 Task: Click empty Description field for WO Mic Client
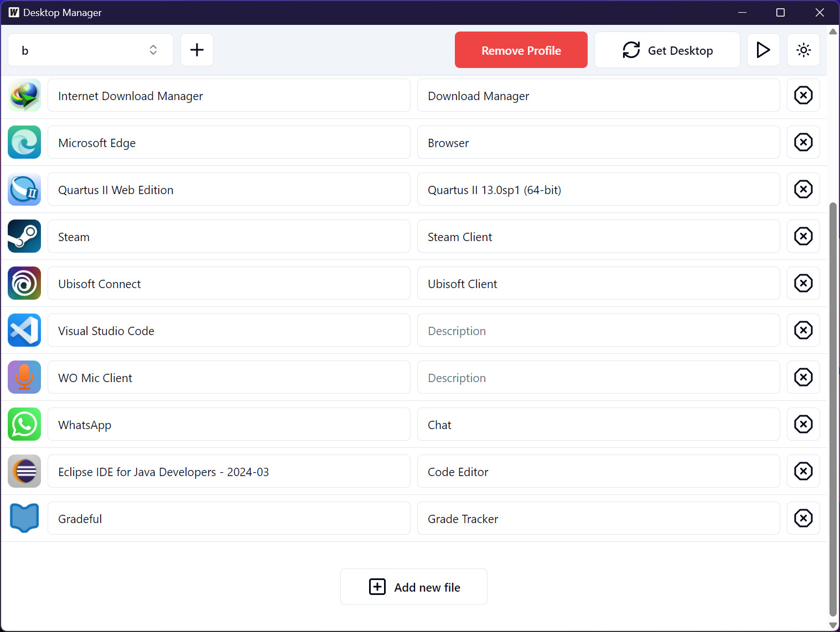pos(599,377)
